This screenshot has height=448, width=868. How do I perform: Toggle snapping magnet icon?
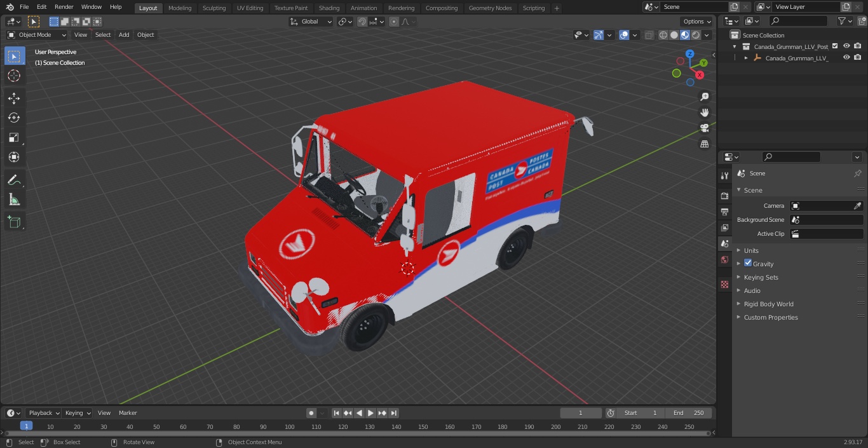click(x=362, y=22)
